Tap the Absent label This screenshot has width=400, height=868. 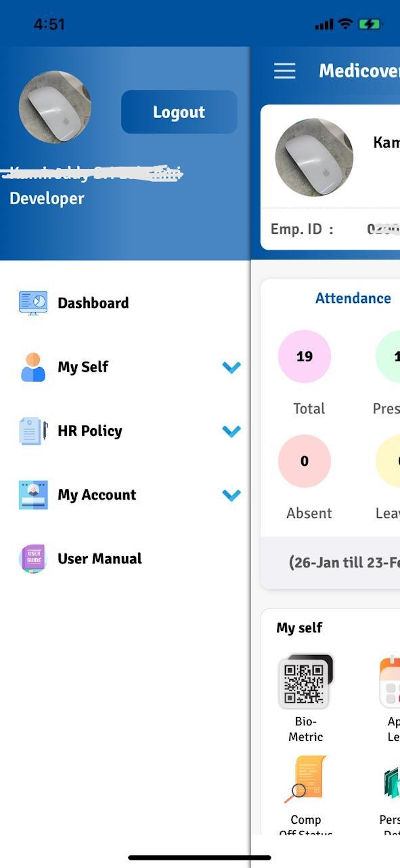point(309,513)
